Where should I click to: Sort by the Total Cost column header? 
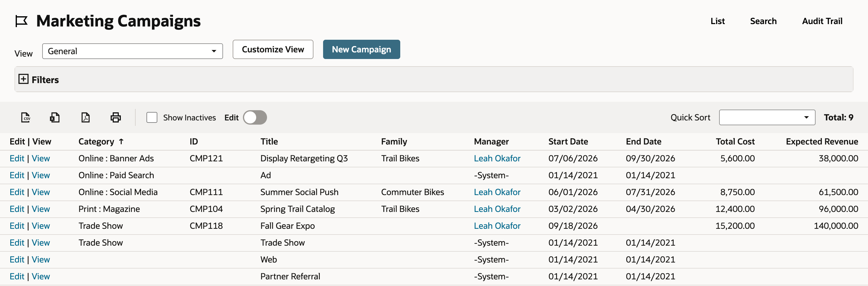[735, 142]
